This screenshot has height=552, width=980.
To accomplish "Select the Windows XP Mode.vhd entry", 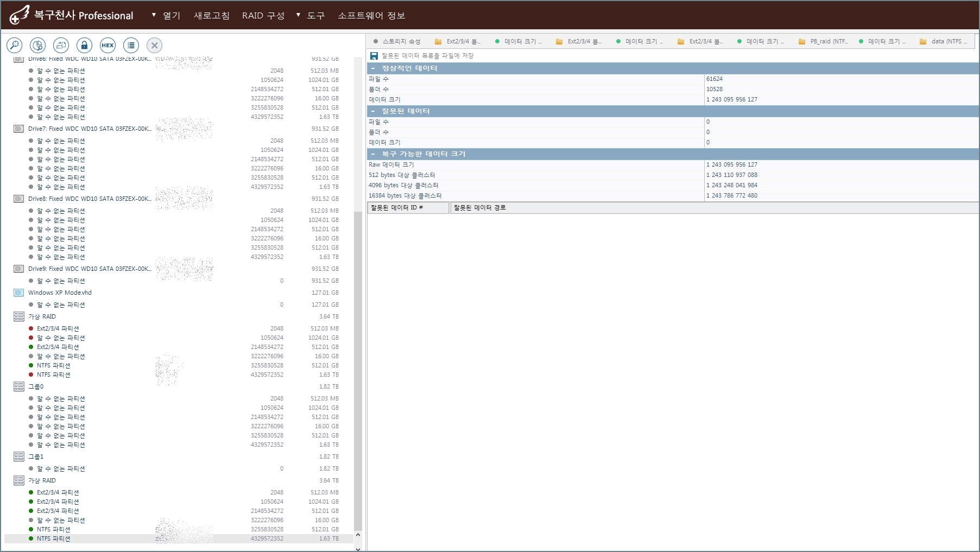I will click(60, 292).
